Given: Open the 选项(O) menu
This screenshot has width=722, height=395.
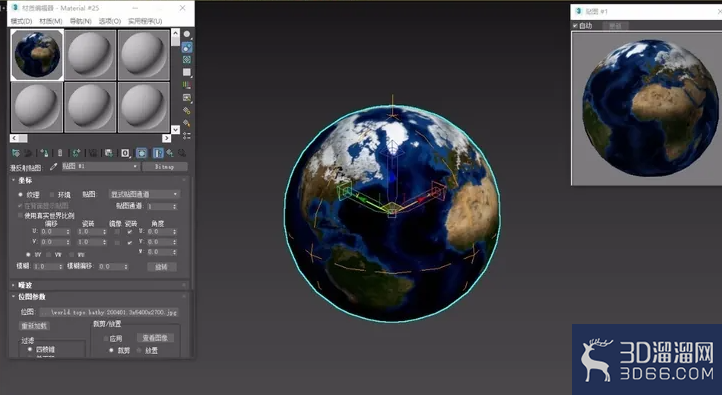Looking at the screenshot, I should 110,21.
